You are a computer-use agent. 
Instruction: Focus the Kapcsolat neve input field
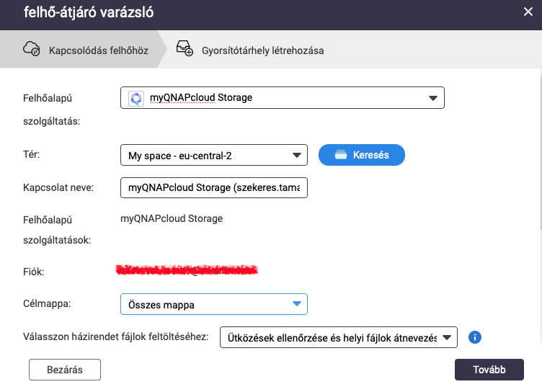[x=214, y=187]
